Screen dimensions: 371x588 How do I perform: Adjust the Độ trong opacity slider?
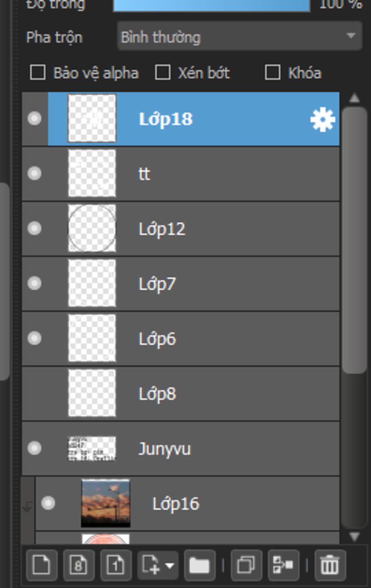click(x=212, y=5)
